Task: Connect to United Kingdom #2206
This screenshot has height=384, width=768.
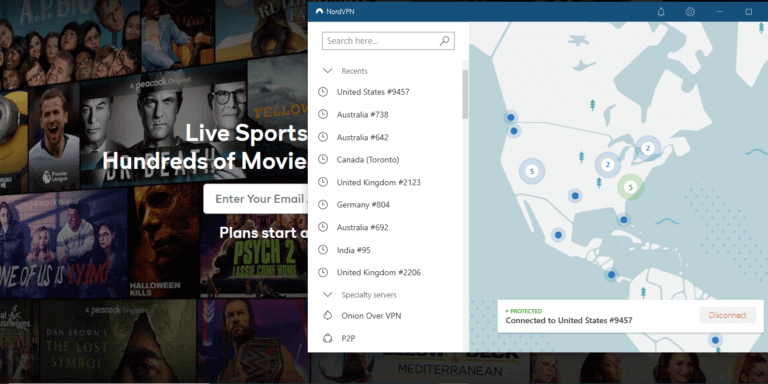Action: (379, 272)
